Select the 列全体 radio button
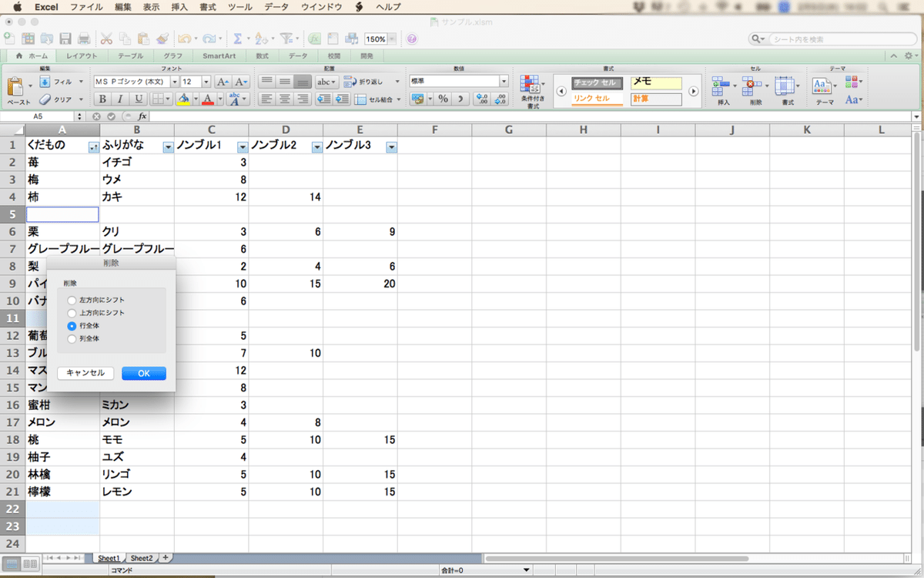The height and width of the screenshot is (578, 924). [x=72, y=338]
